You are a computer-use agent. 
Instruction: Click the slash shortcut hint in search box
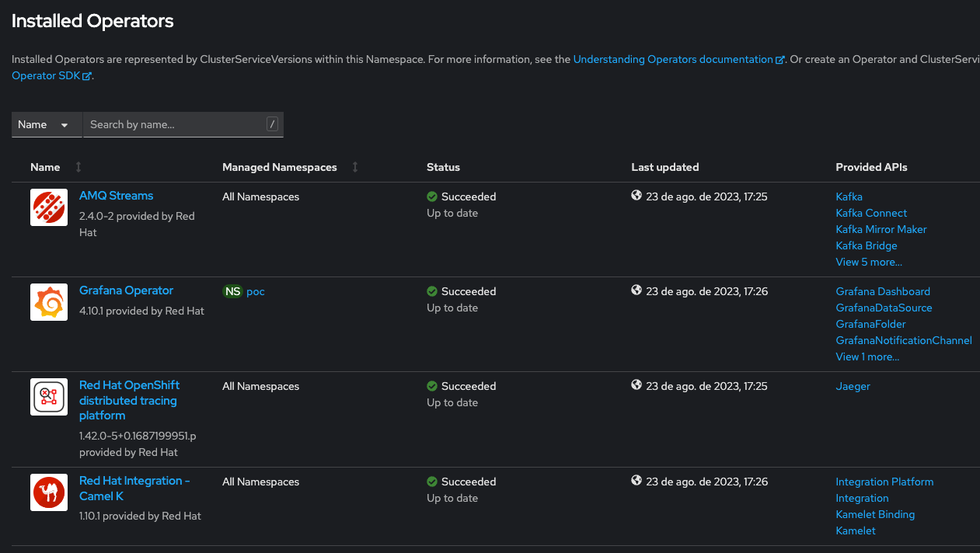[272, 124]
